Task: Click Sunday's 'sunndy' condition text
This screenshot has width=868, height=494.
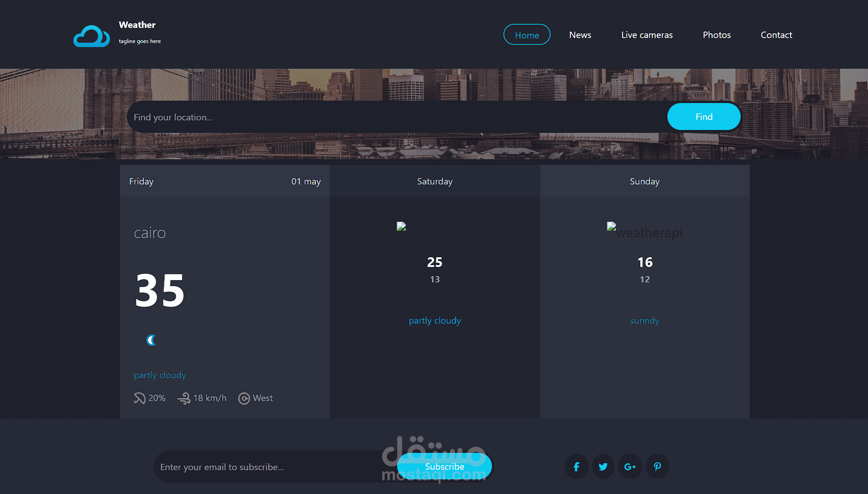Action: [x=644, y=320]
